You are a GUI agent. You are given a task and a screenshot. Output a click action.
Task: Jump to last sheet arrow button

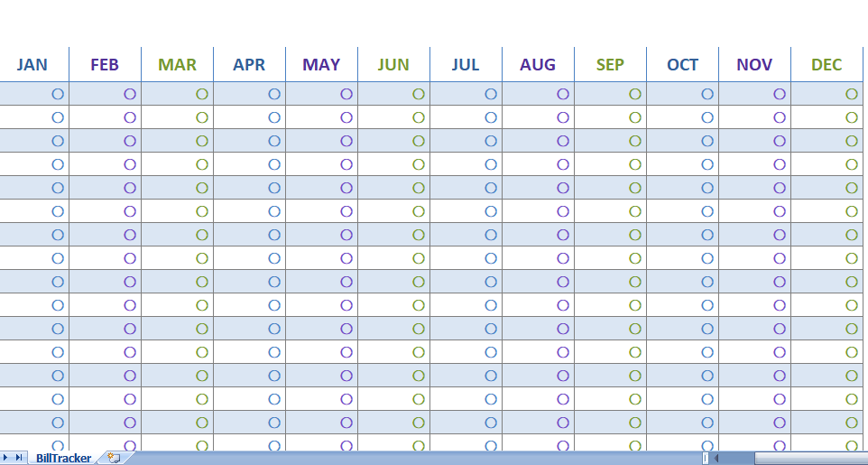(x=19, y=458)
